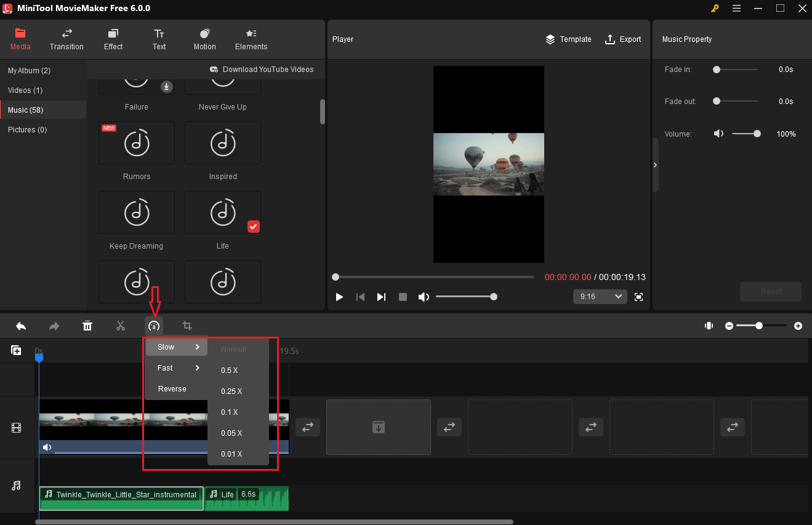
Task: Enter full screen preview
Action: click(639, 297)
